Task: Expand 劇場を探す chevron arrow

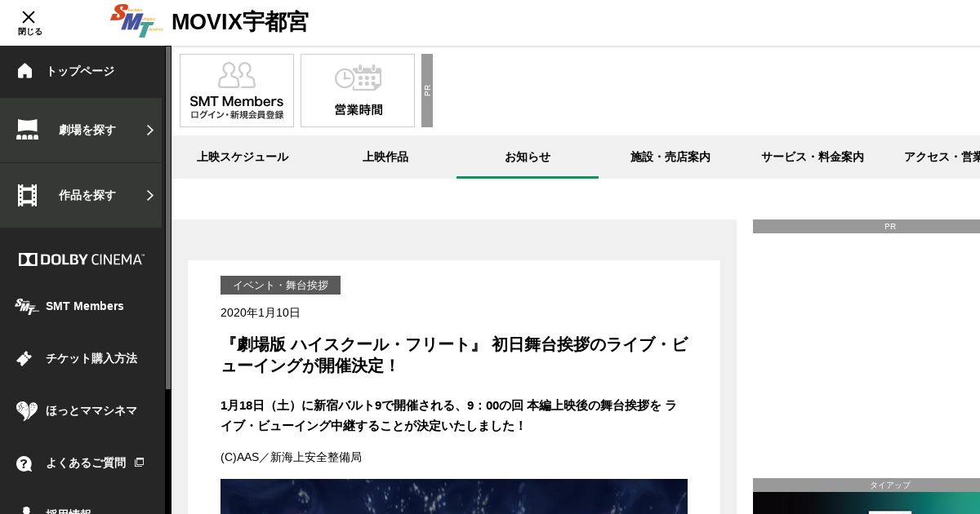Action: (x=150, y=130)
